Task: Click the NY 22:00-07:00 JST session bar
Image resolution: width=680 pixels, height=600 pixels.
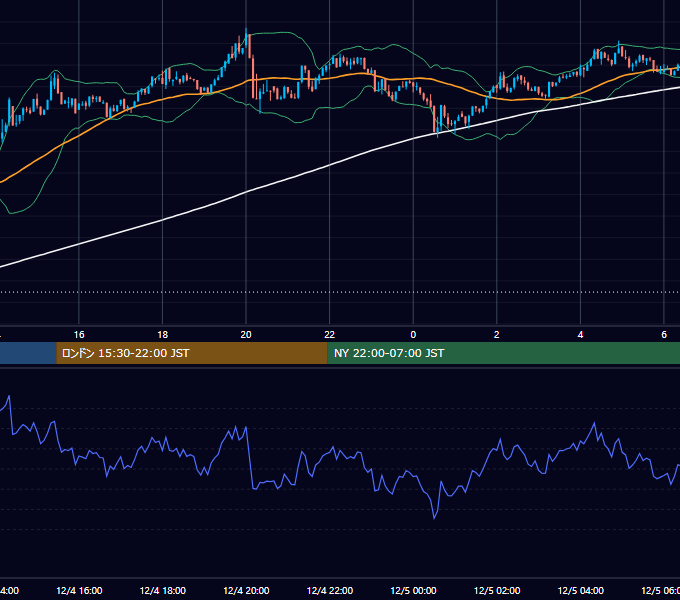Action: [x=503, y=353]
